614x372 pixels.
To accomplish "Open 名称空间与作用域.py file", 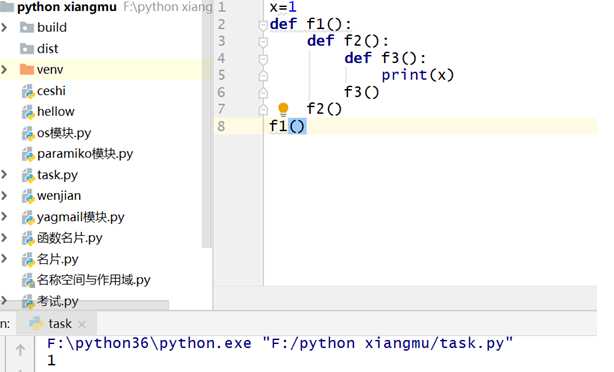I will tap(94, 280).
